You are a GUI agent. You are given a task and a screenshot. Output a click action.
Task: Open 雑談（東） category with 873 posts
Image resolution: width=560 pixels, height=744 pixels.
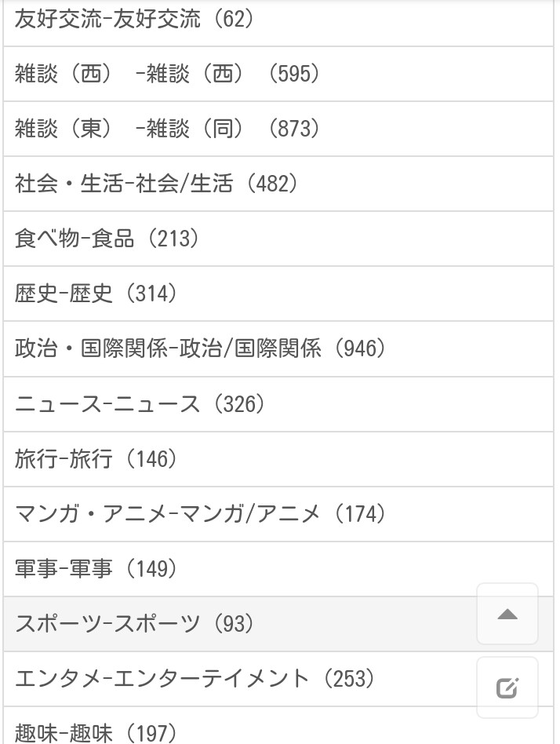[x=166, y=129]
